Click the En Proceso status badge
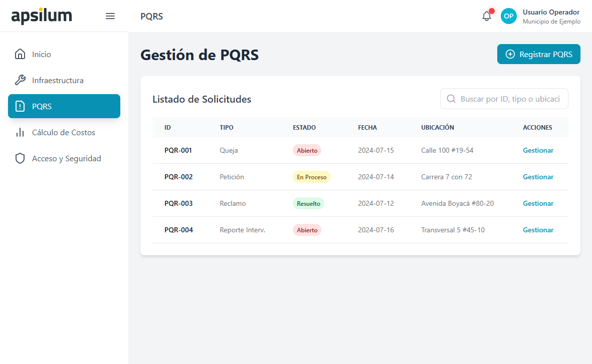Viewport: 592px width, 364px height. pyautogui.click(x=311, y=177)
